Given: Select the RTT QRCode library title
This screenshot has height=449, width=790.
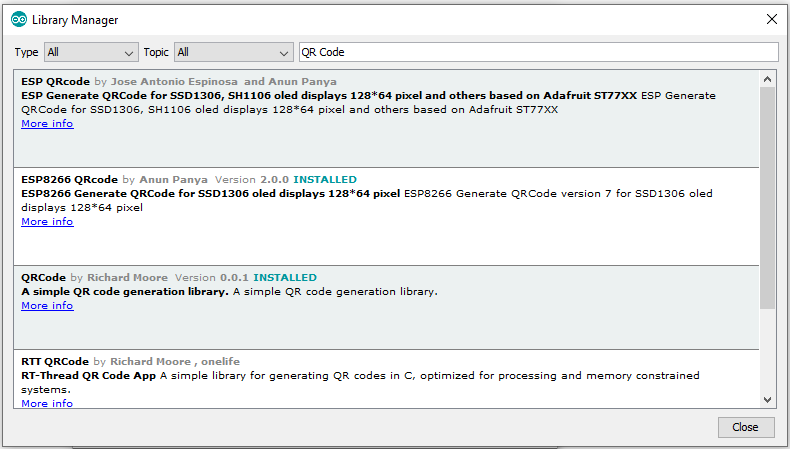Looking at the screenshot, I should pyautogui.click(x=55, y=361).
